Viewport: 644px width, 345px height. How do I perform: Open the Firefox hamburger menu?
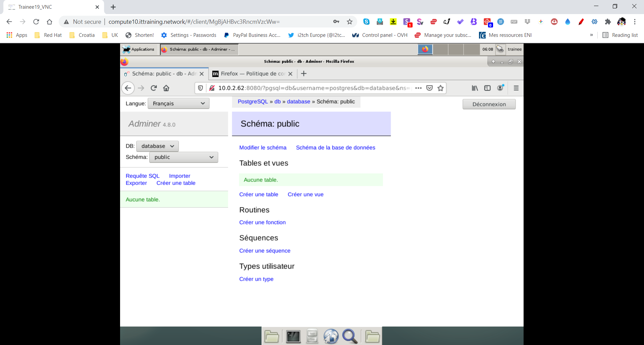click(516, 88)
